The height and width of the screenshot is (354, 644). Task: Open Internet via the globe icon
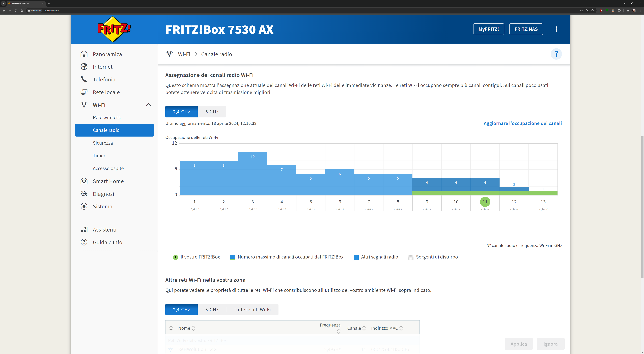pos(84,67)
